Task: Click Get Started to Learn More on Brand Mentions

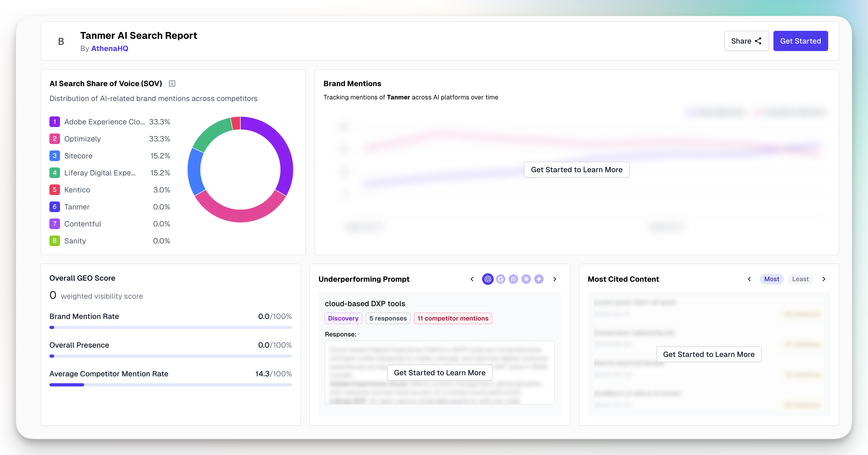Action: tap(576, 170)
